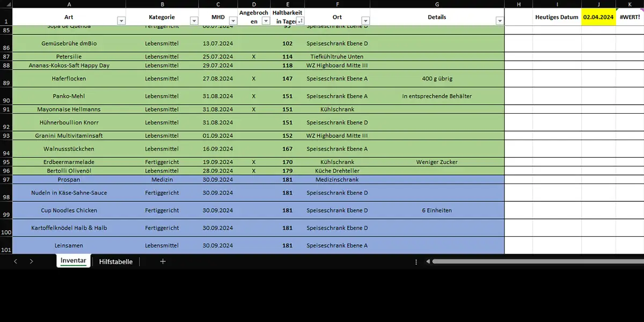Open the Ort column filter dropdown
The image size is (644, 322).
click(365, 21)
